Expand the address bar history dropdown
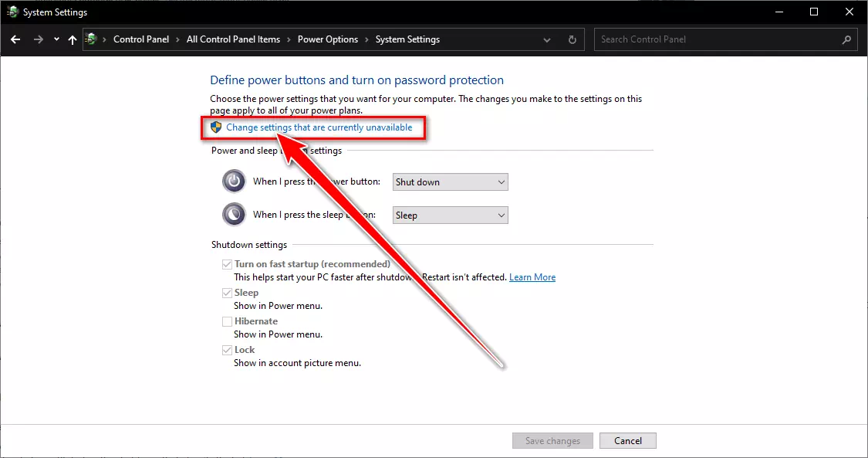The height and width of the screenshot is (458, 868). (x=547, y=40)
